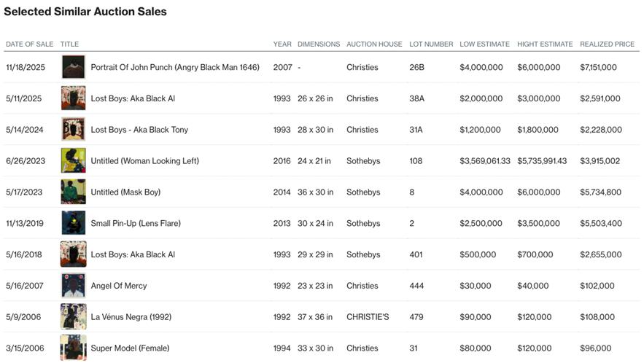
Task: Open the Portrait Of John Punch artwork thumbnail
Action: point(73,67)
